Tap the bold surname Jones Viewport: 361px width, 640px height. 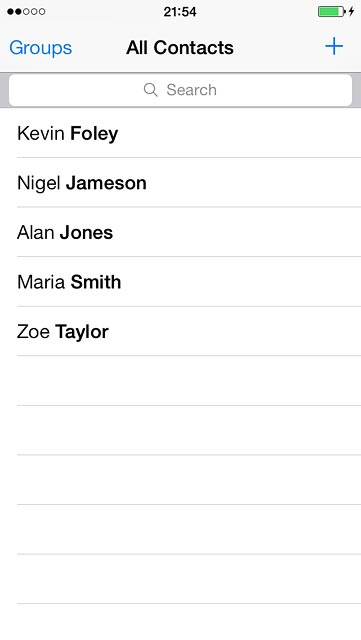click(x=86, y=232)
